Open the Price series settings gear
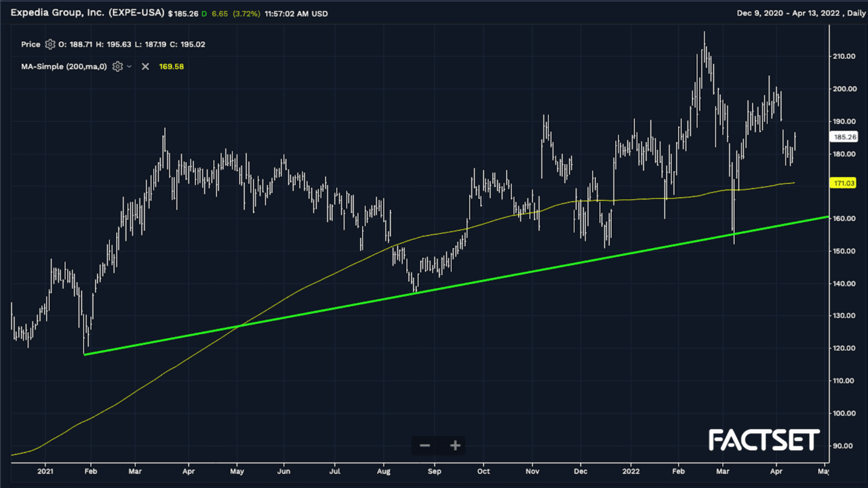 (50, 45)
